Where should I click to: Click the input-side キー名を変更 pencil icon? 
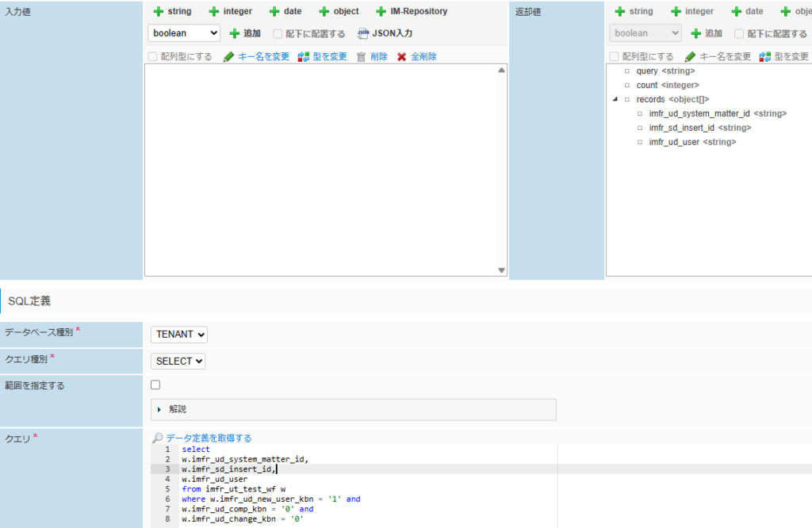coord(229,57)
